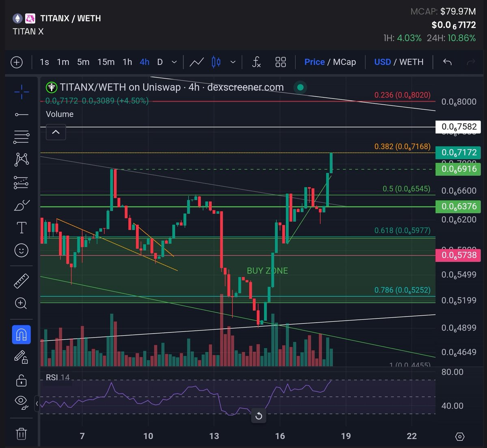The height and width of the screenshot is (448, 487).
Task: Click the BUY ZONE text label
Action: [267, 271]
